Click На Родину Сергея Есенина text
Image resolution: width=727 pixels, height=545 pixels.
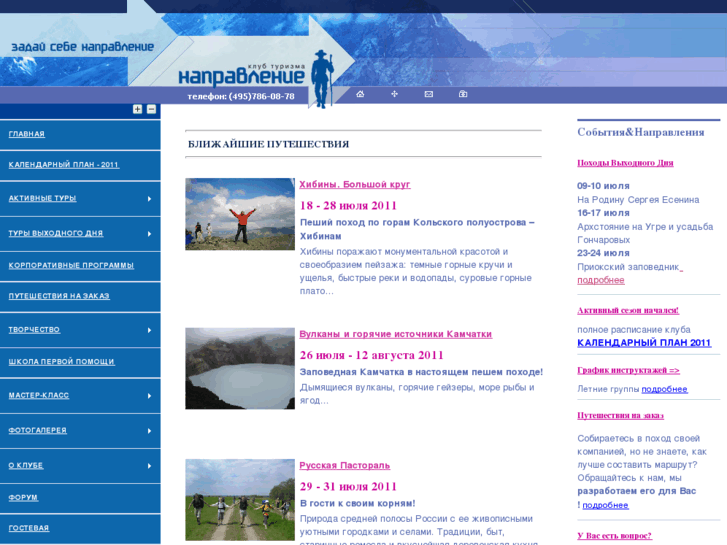click(638, 200)
